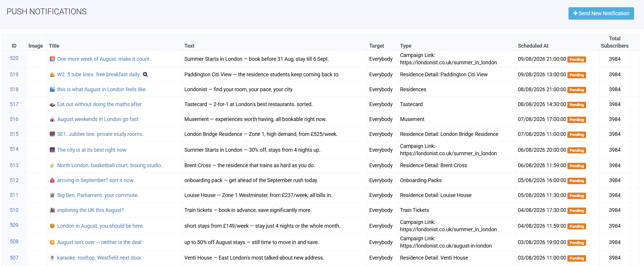Click the smiley emoji before 'London in August.'
The width and height of the screenshot is (644, 266).
[x=52, y=226]
